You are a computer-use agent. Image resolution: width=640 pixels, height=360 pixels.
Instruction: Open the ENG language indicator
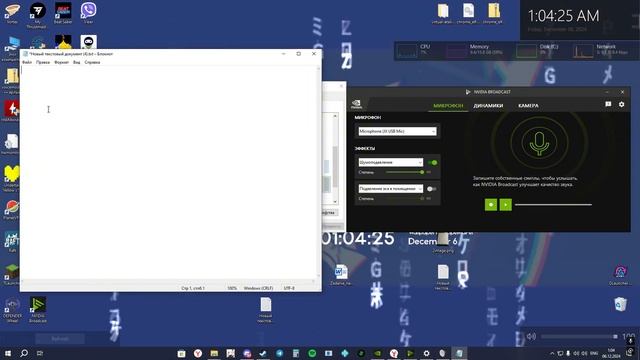pyautogui.click(x=594, y=353)
